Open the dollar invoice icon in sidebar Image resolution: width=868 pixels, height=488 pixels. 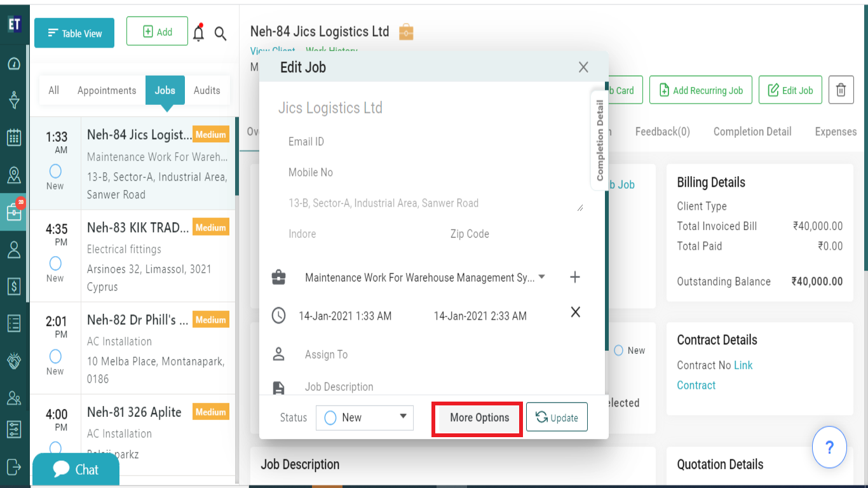tap(14, 286)
